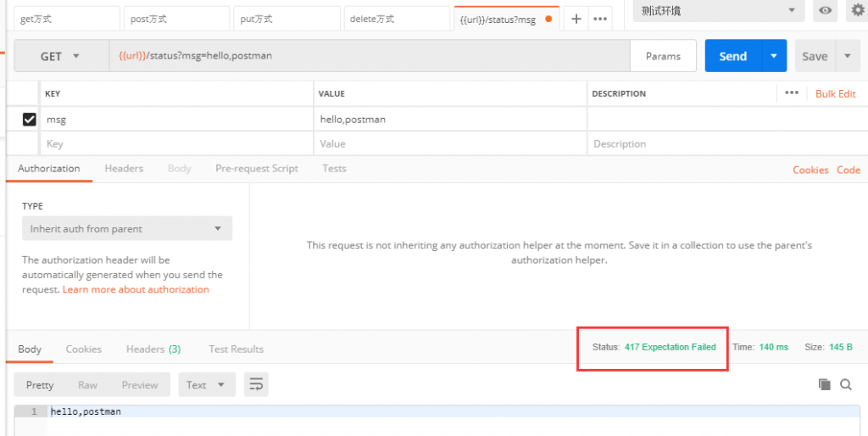This screenshot has width=868, height=436.
Task: Open the Send button dropdown arrow
Action: coord(774,56)
